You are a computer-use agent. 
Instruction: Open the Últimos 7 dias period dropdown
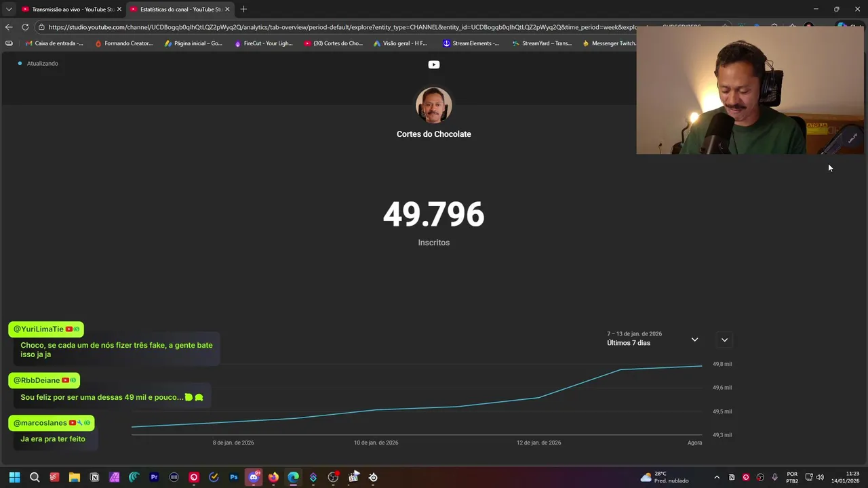coord(652,339)
